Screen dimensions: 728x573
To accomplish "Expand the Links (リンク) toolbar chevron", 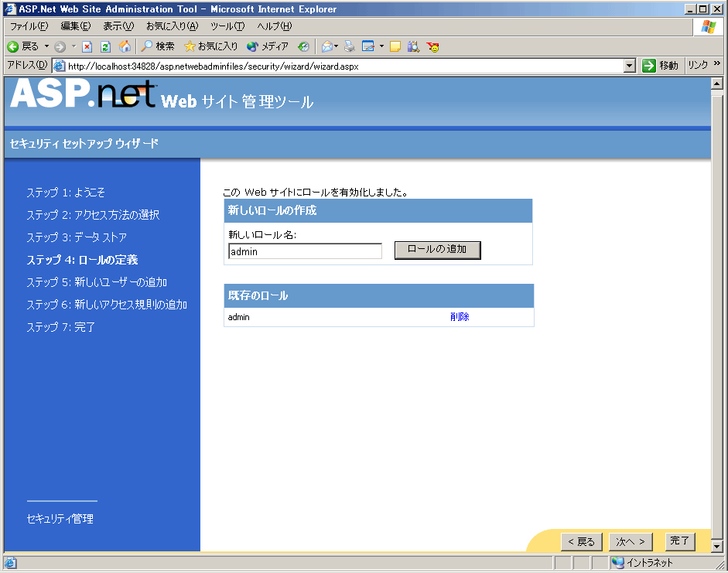I will coord(717,63).
